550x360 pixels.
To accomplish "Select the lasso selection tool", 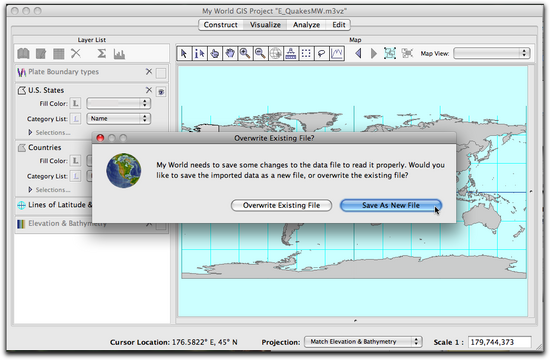I will tap(321, 54).
